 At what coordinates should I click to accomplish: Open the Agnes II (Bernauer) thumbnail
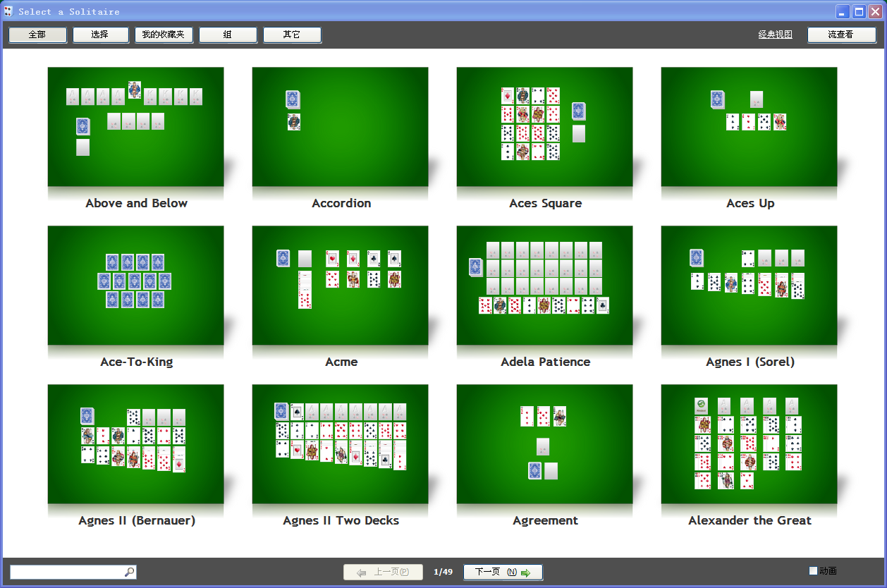[135, 444]
